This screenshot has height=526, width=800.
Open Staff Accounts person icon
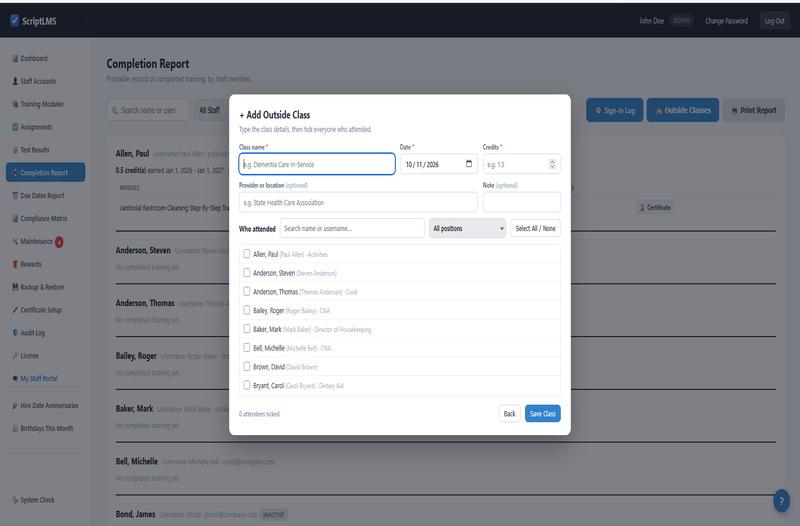[15, 82]
